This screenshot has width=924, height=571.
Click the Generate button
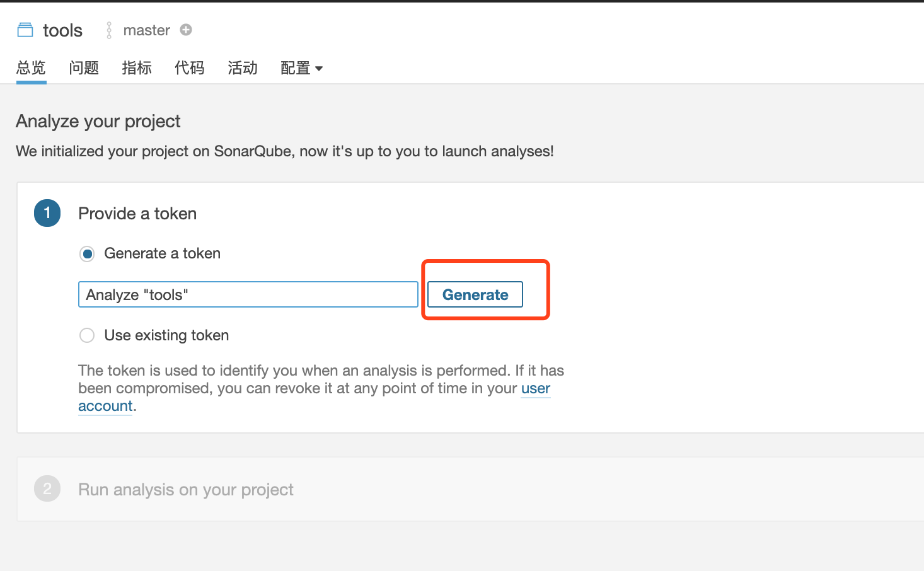[x=475, y=294]
